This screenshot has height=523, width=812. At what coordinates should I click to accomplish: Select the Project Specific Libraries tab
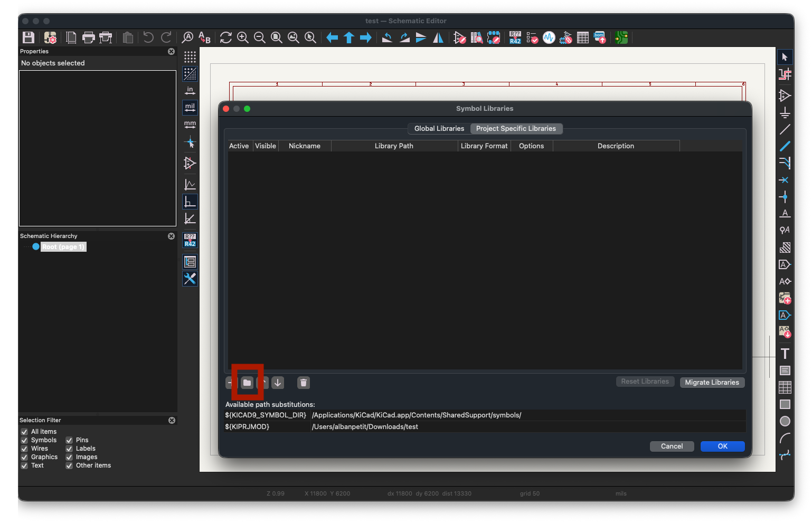(x=516, y=129)
